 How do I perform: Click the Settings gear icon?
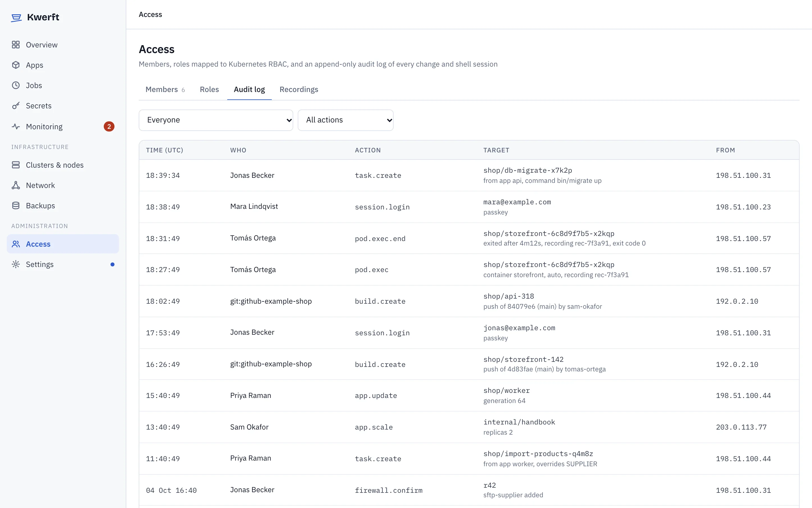coord(16,264)
